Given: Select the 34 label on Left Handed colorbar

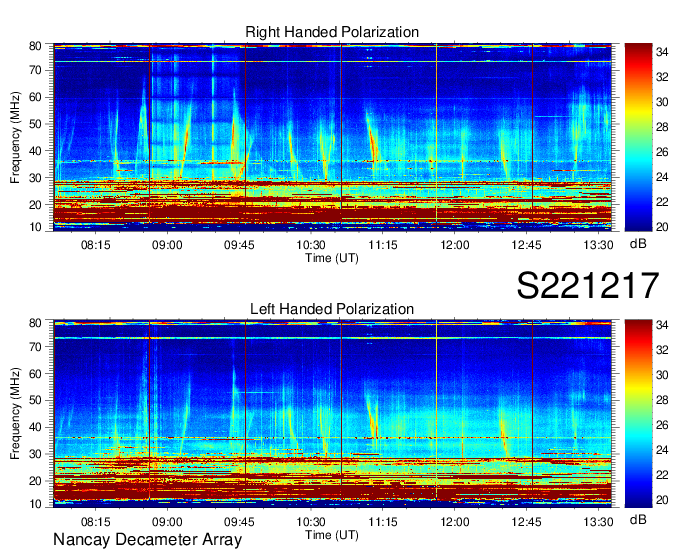Looking at the screenshot, I should 662,325.
